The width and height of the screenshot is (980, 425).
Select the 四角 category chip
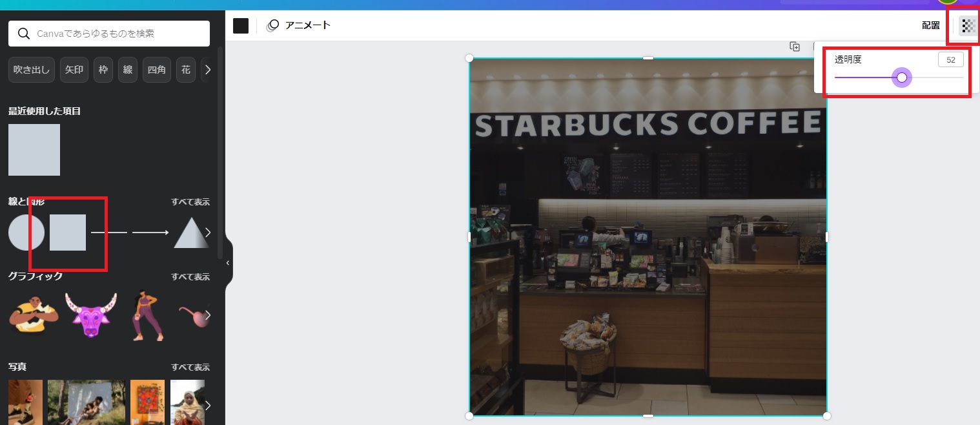tap(157, 70)
